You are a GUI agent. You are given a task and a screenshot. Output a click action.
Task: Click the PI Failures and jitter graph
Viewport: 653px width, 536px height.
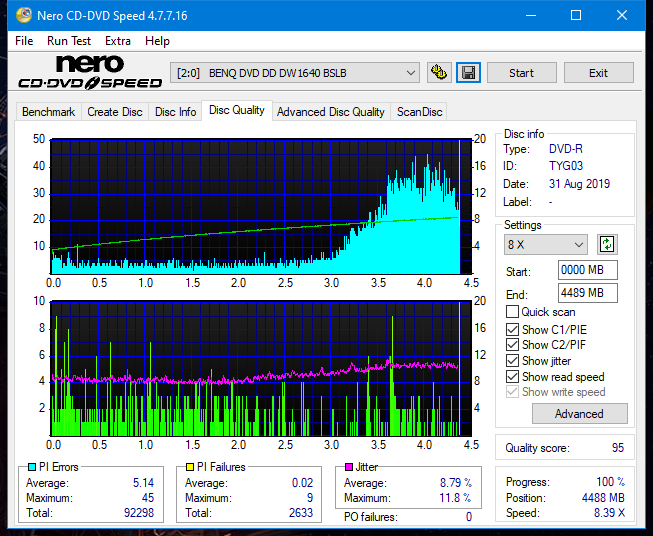click(261, 369)
